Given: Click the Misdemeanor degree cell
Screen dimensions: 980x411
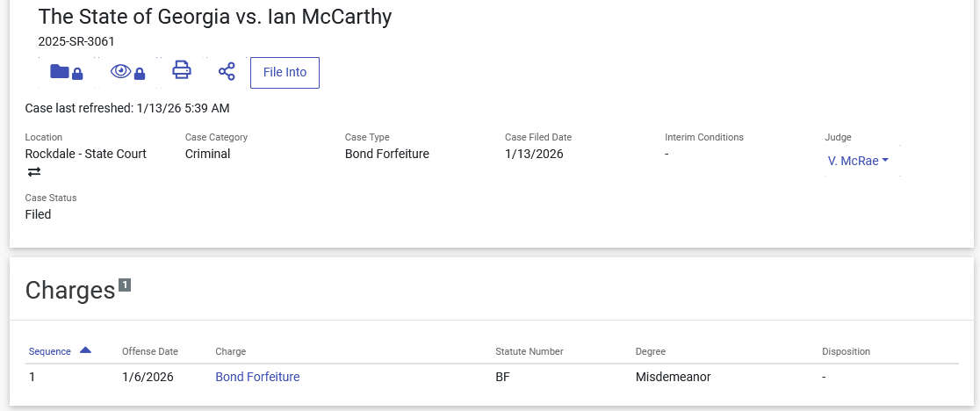Looking at the screenshot, I should coord(673,377).
